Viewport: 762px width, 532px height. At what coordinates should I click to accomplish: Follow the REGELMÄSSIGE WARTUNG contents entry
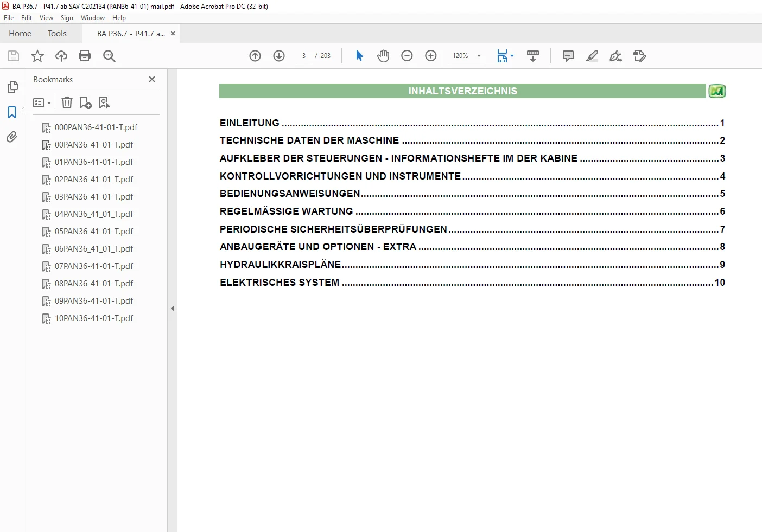[472, 211]
